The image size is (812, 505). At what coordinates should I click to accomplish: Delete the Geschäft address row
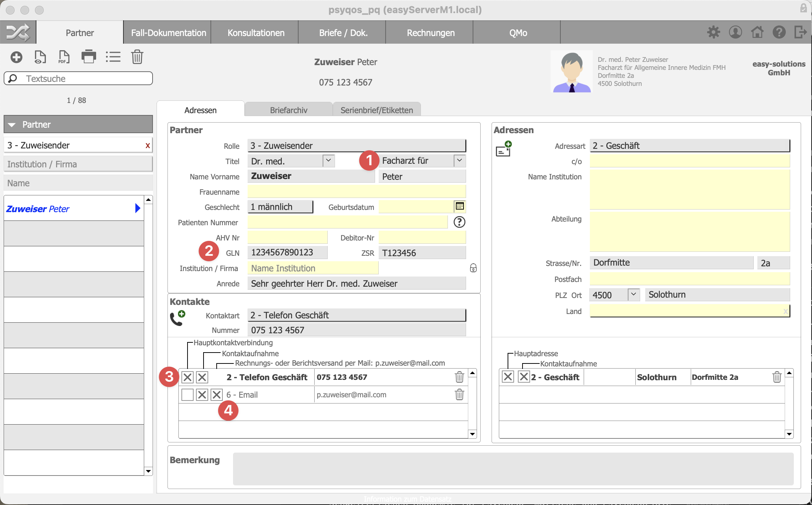[777, 377]
